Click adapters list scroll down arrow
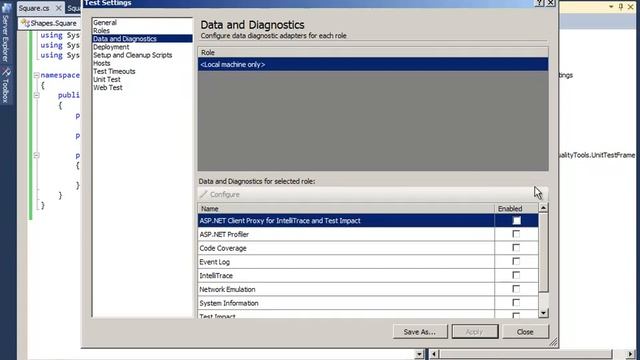This screenshot has width=640, height=360. pos(543,313)
